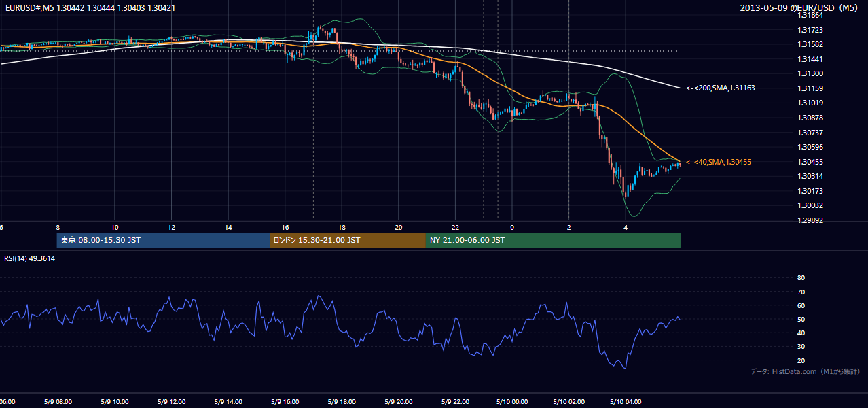Select the '<-<200,SMA,1.31163' moving average label

tap(721, 88)
